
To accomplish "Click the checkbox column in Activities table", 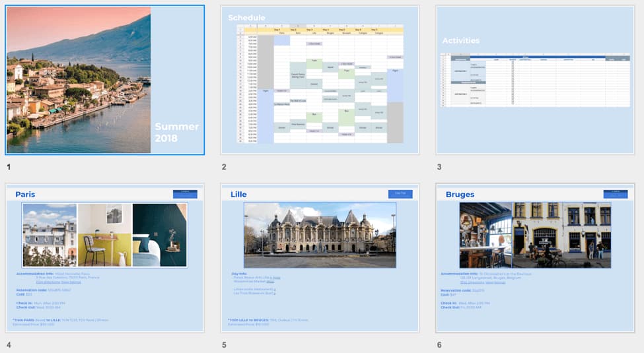I will click(x=513, y=82).
